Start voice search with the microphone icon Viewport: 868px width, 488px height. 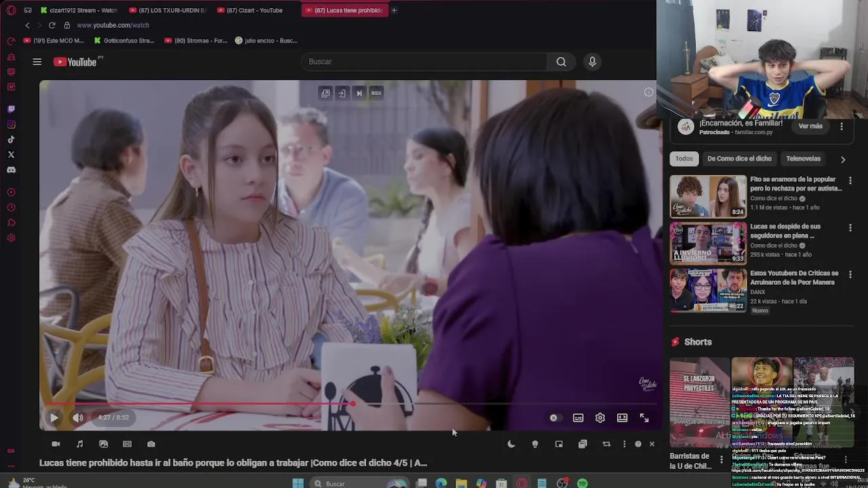(592, 62)
